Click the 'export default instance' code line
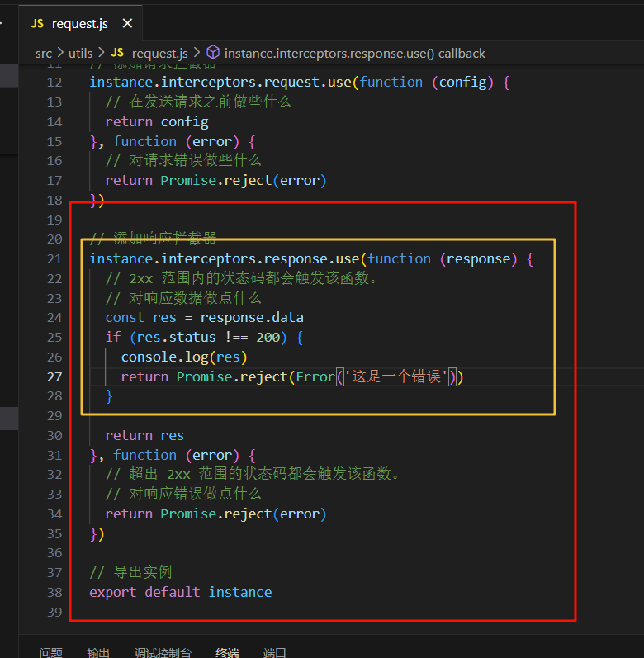 click(x=180, y=592)
